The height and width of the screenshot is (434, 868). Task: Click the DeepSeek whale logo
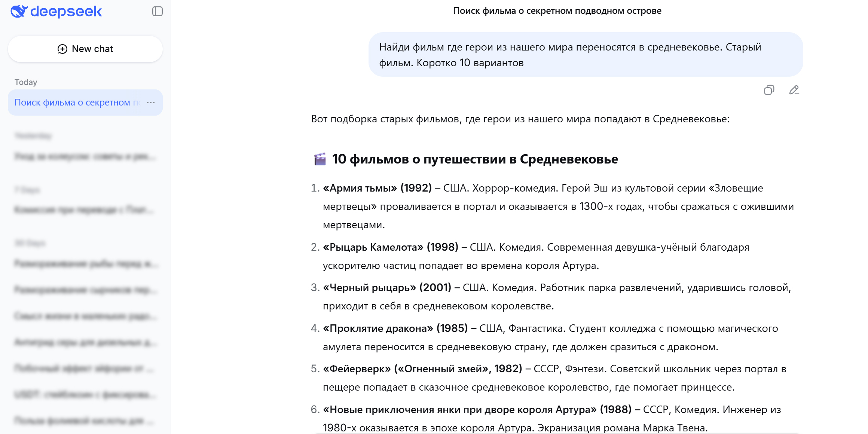coord(18,12)
